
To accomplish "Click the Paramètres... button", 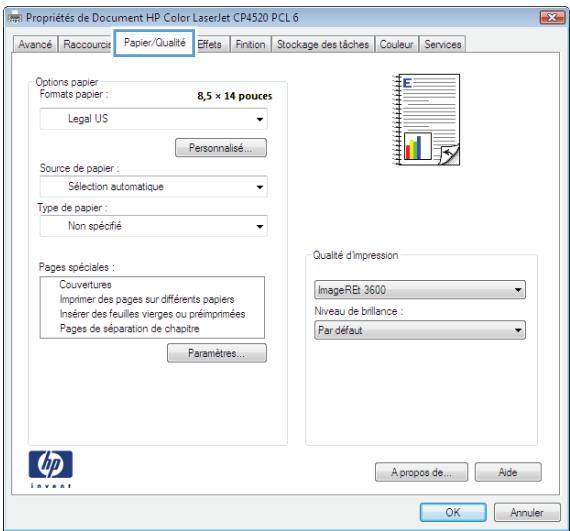I will tap(217, 353).
